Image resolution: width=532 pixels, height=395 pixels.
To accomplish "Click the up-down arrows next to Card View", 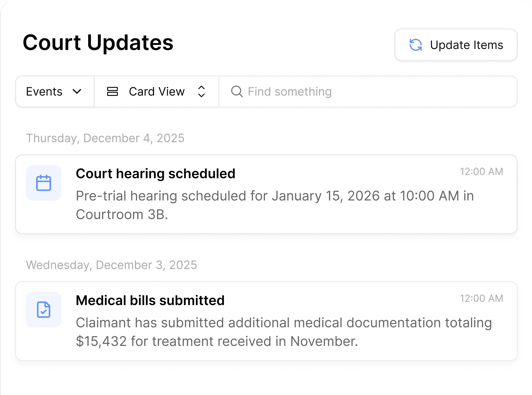I will [x=202, y=92].
